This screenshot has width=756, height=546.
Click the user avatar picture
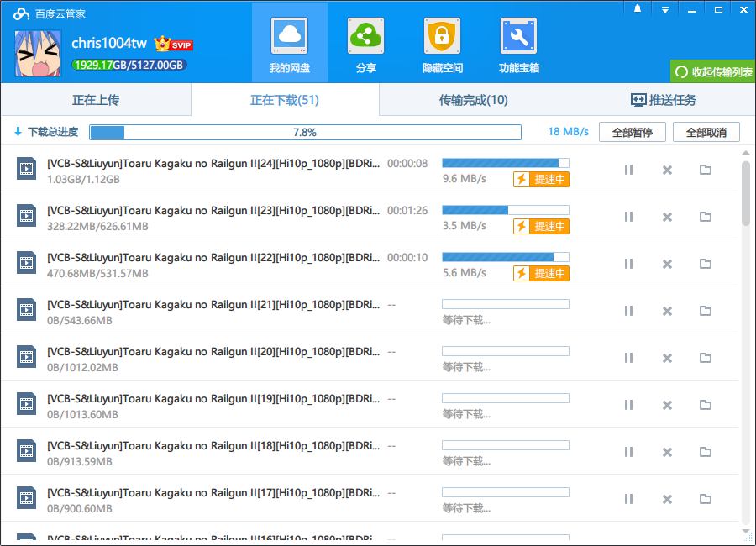(x=38, y=54)
